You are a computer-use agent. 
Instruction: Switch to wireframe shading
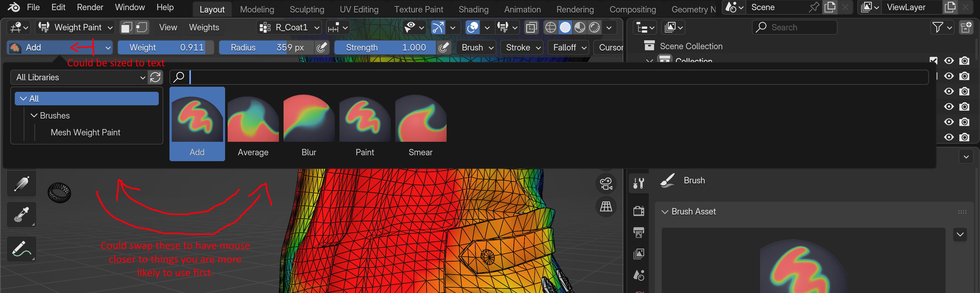click(x=550, y=27)
